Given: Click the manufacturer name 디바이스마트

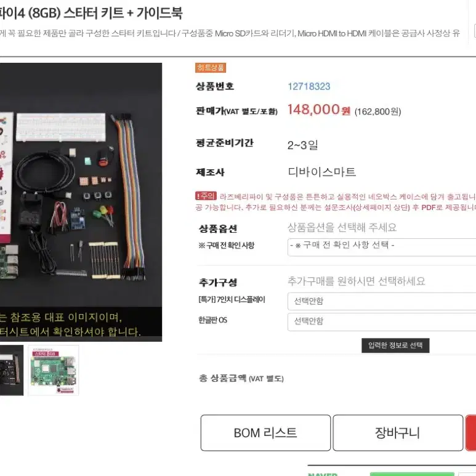Looking at the screenshot, I should [x=322, y=172].
